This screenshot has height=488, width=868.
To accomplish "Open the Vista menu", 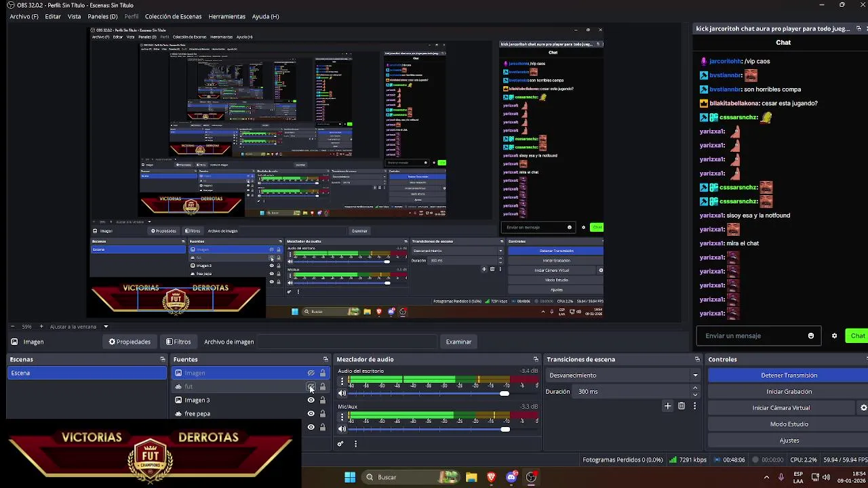I will 74,16.
